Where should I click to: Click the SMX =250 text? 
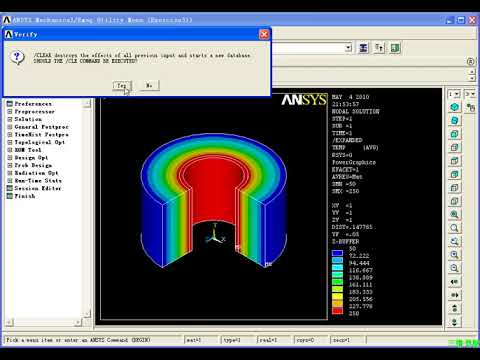345,191
